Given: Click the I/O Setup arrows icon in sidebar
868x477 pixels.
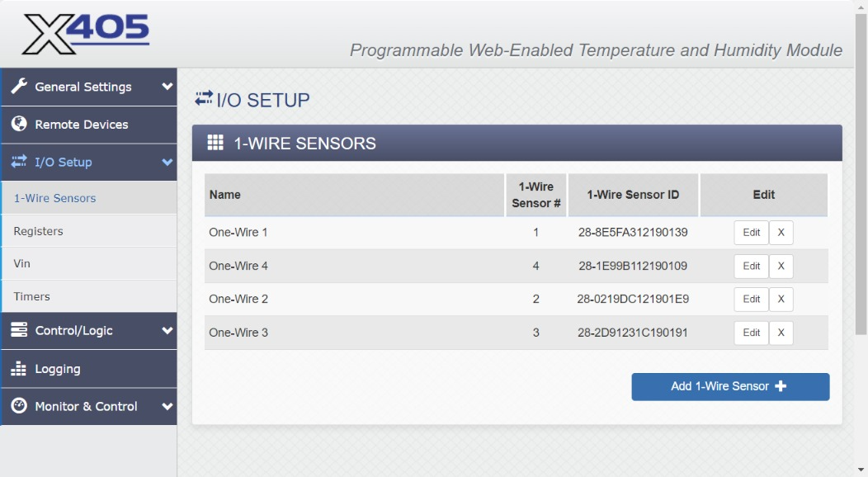Looking at the screenshot, I should pos(19,163).
